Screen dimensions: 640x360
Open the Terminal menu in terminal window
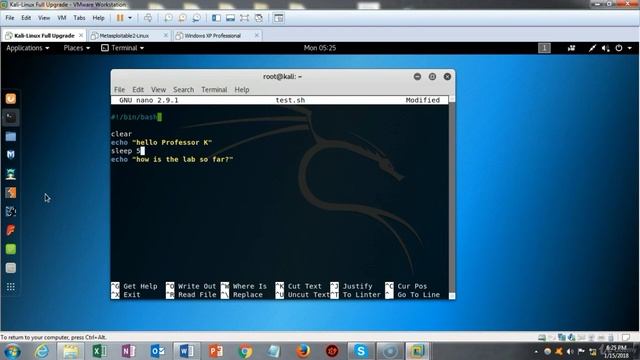[214, 89]
